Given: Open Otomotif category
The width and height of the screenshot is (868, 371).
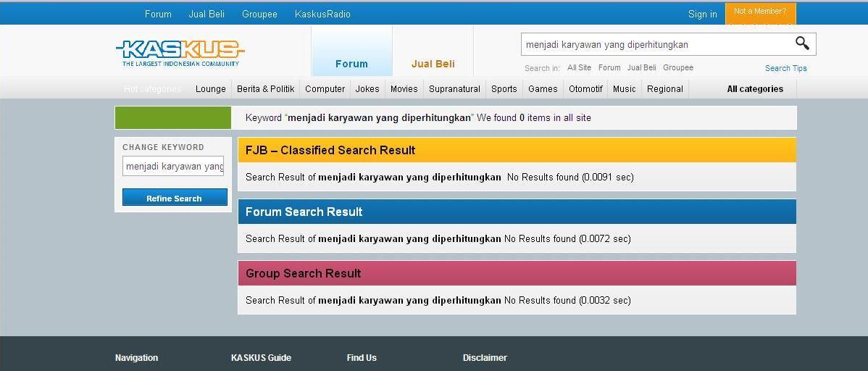Looking at the screenshot, I should (x=585, y=88).
